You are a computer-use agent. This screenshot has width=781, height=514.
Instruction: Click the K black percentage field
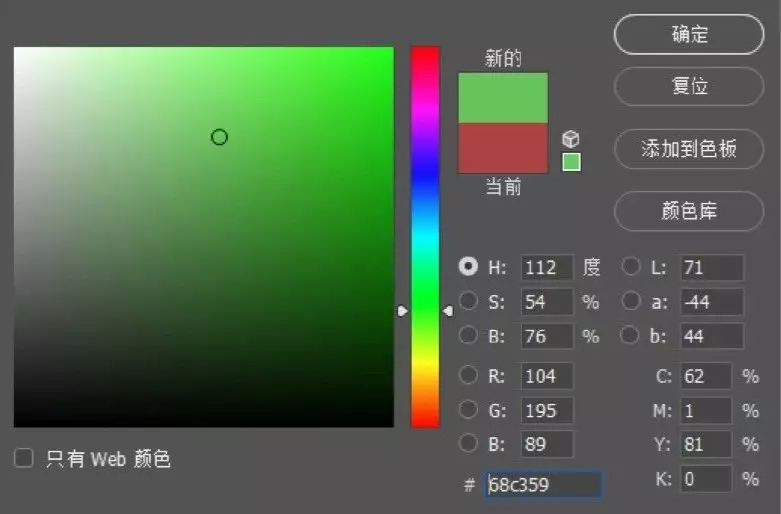(705, 479)
